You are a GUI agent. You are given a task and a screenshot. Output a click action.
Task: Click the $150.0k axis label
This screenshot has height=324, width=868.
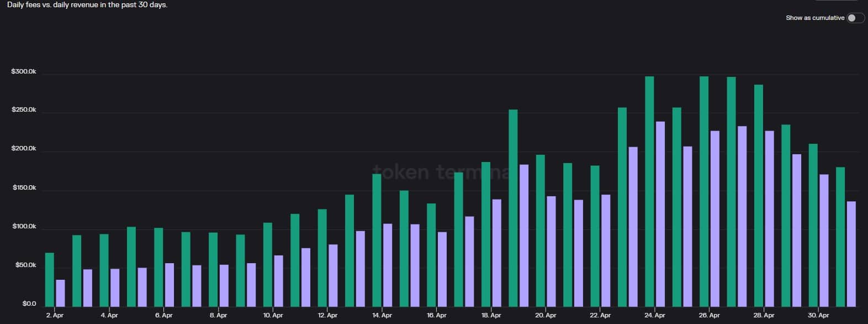pyautogui.click(x=24, y=188)
